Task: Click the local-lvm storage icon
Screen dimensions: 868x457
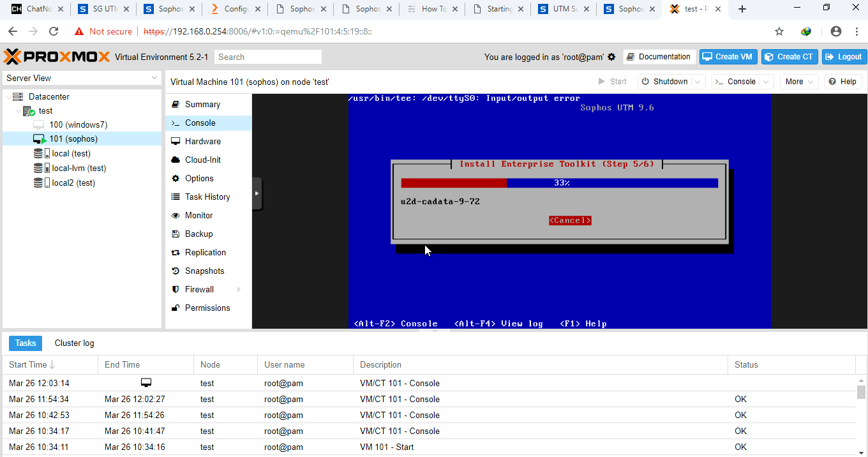Action: pyautogui.click(x=42, y=168)
